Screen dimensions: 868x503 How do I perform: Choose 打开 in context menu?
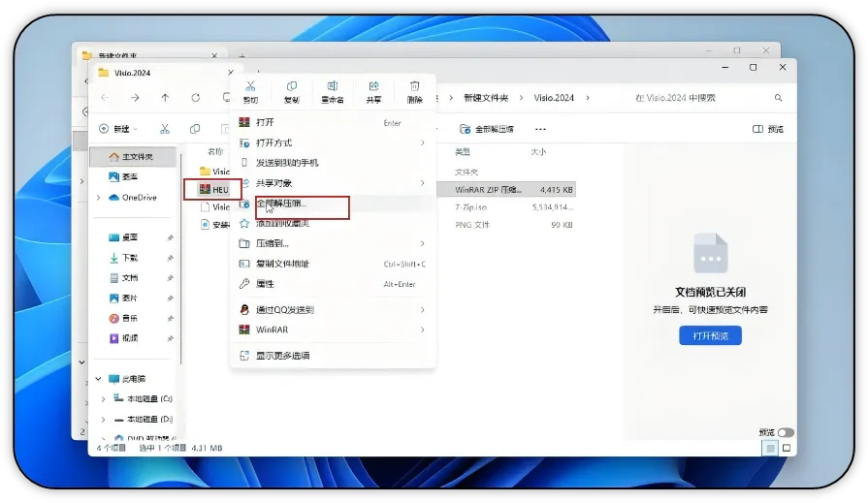(x=332, y=122)
